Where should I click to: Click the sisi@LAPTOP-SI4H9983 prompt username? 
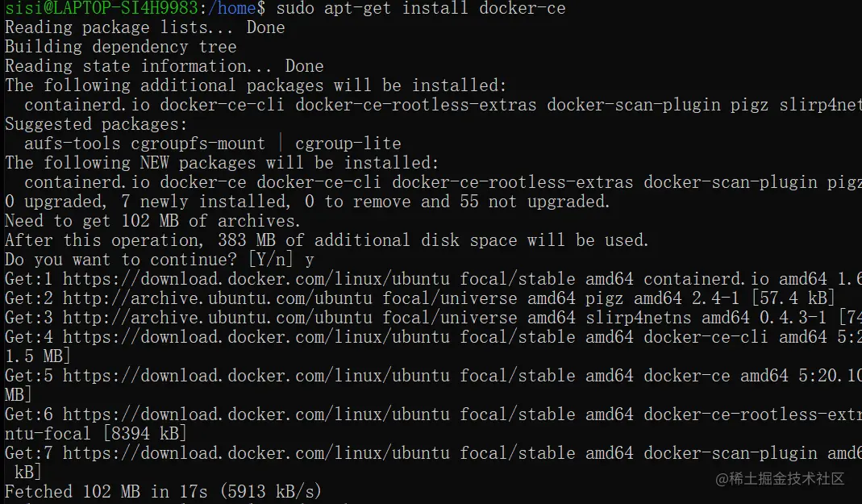[101, 8]
